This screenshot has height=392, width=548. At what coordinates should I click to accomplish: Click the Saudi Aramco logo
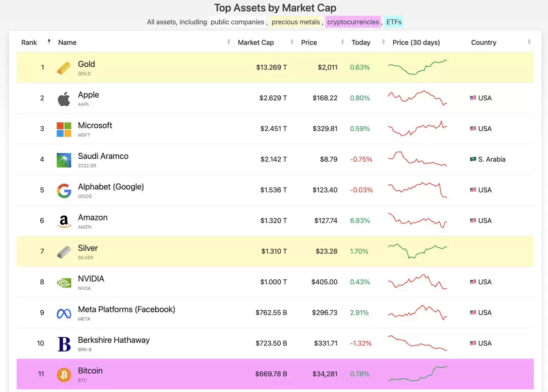coord(64,160)
